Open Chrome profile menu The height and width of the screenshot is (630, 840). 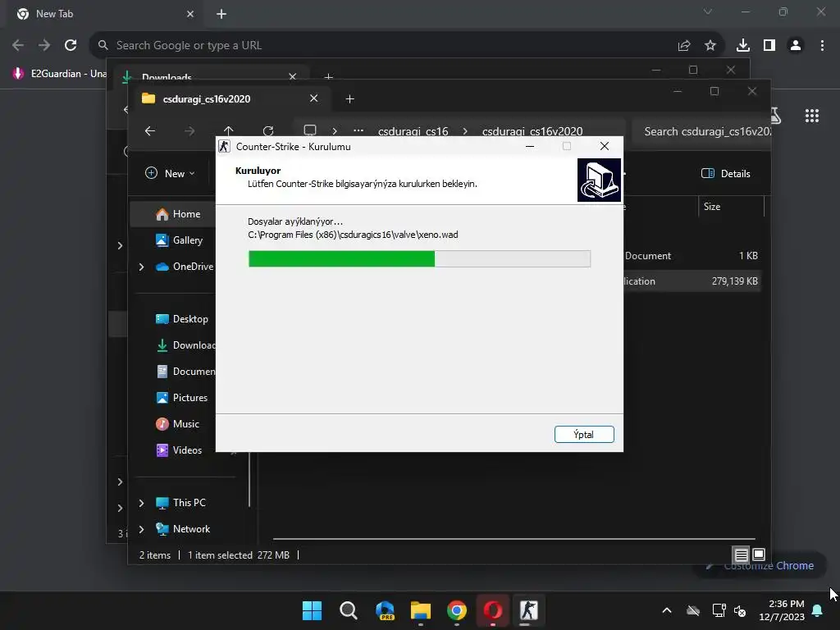click(796, 46)
